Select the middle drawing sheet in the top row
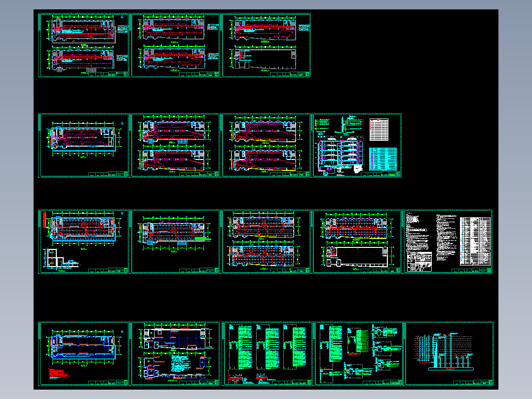This screenshot has height=399, width=532. pyautogui.click(x=174, y=45)
